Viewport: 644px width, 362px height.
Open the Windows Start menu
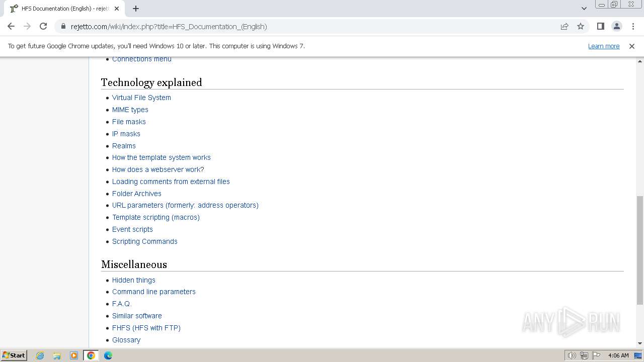[14, 355]
